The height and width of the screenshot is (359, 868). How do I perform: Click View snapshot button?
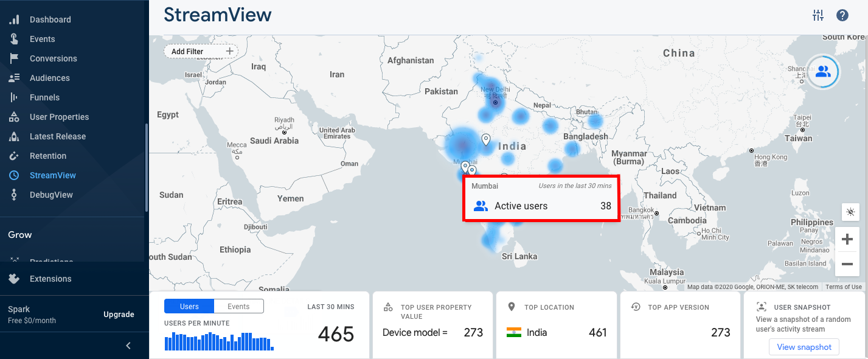tap(804, 347)
